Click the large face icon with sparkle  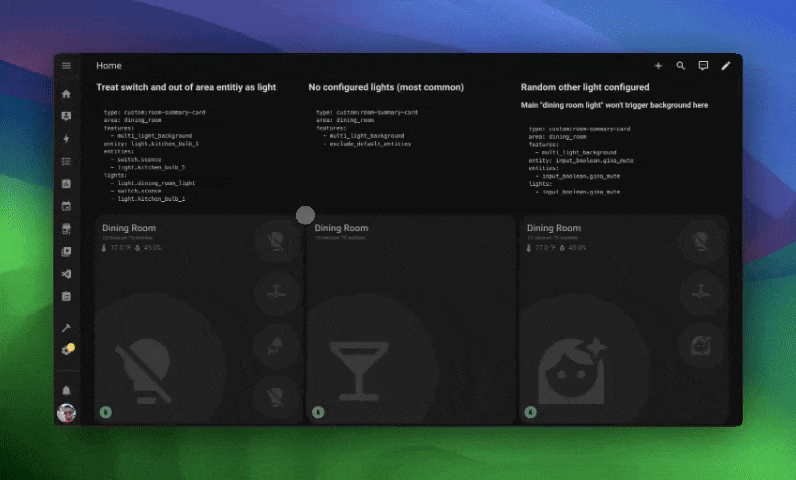[571, 364]
